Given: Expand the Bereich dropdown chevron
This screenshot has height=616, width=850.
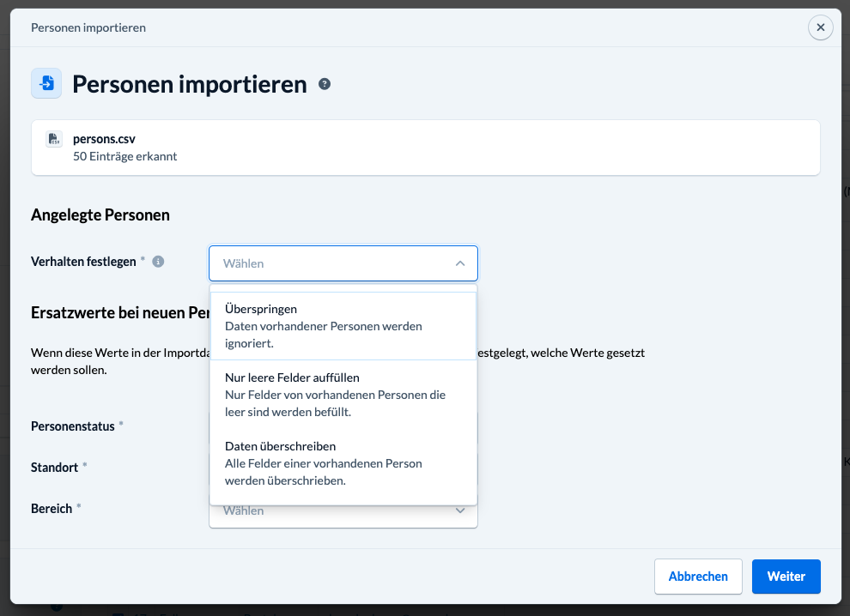Looking at the screenshot, I should click(x=460, y=510).
